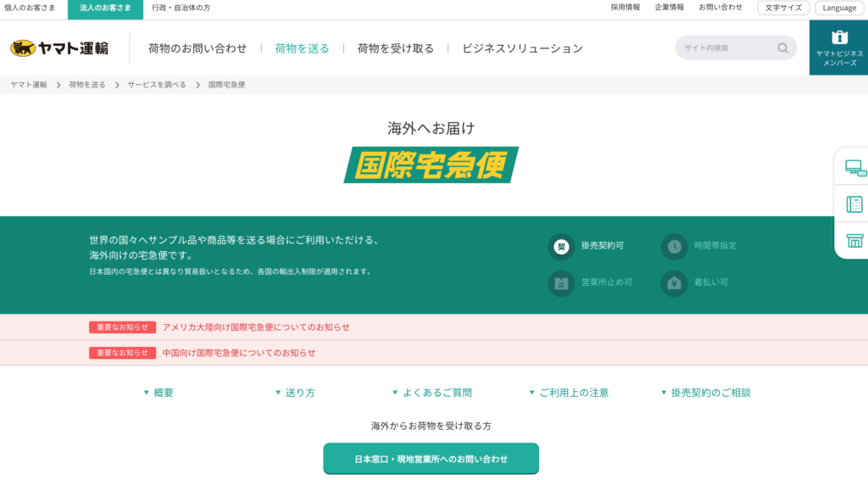Open 荷物のお問い合わせ menu
This screenshot has width=868, height=480.
[x=197, y=48]
